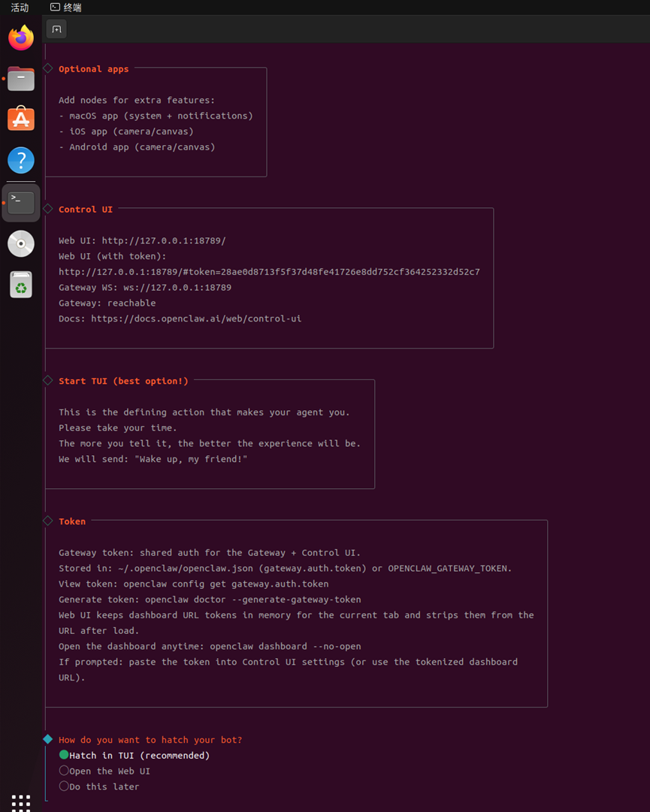
Task: Open the Files manager in the dock
Action: point(21,79)
